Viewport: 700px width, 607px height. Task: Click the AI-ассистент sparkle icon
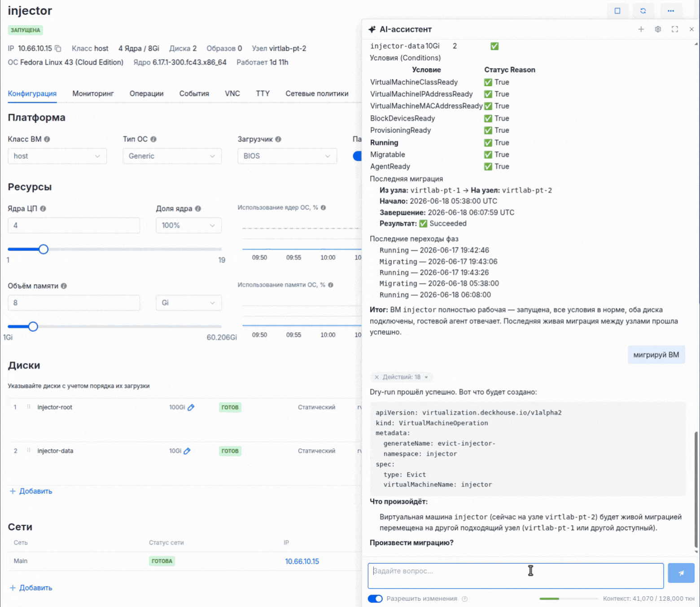[x=372, y=29]
